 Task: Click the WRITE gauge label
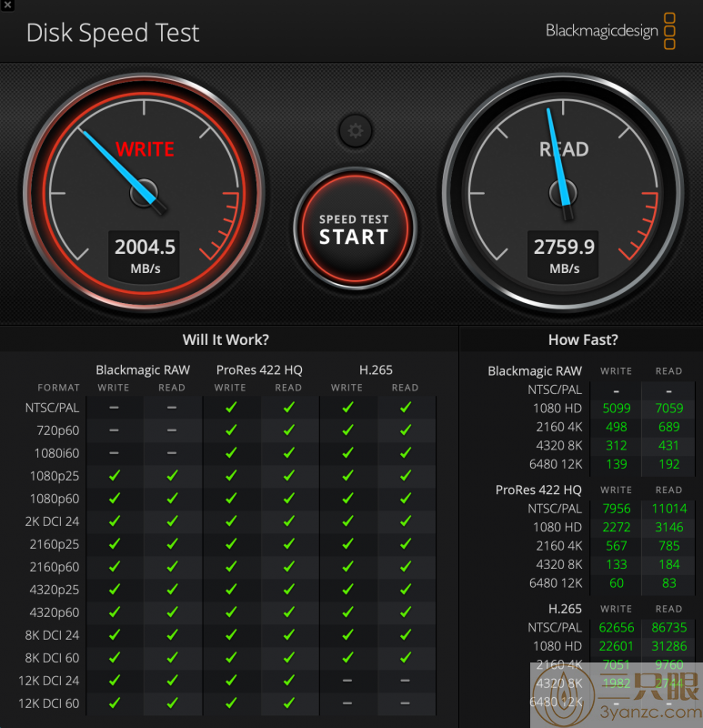click(x=145, y=149)
